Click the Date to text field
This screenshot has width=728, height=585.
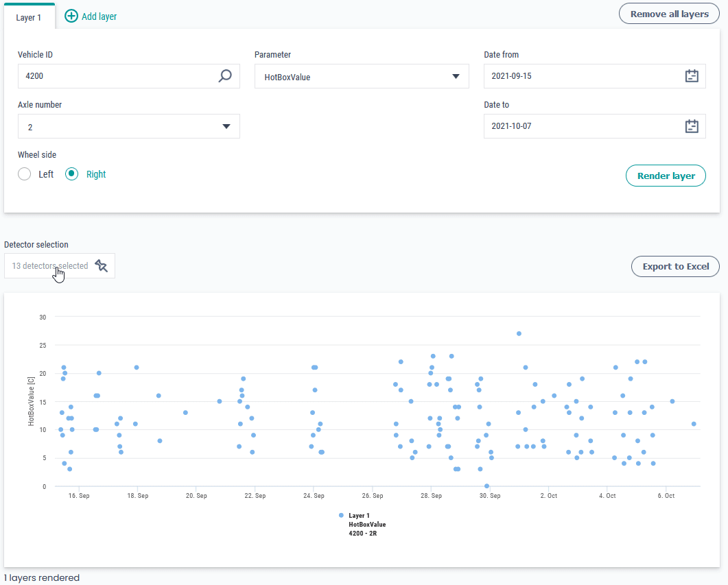pos(583,126)
